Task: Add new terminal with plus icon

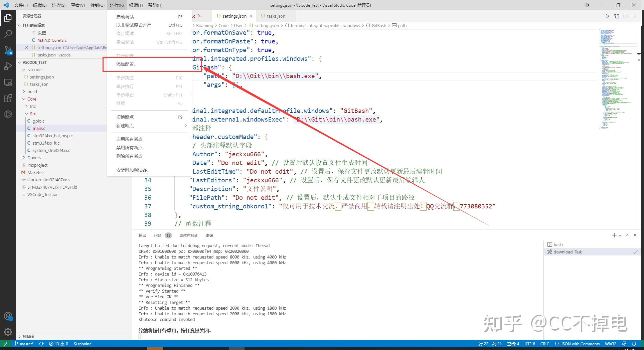Action: point(614,235)
